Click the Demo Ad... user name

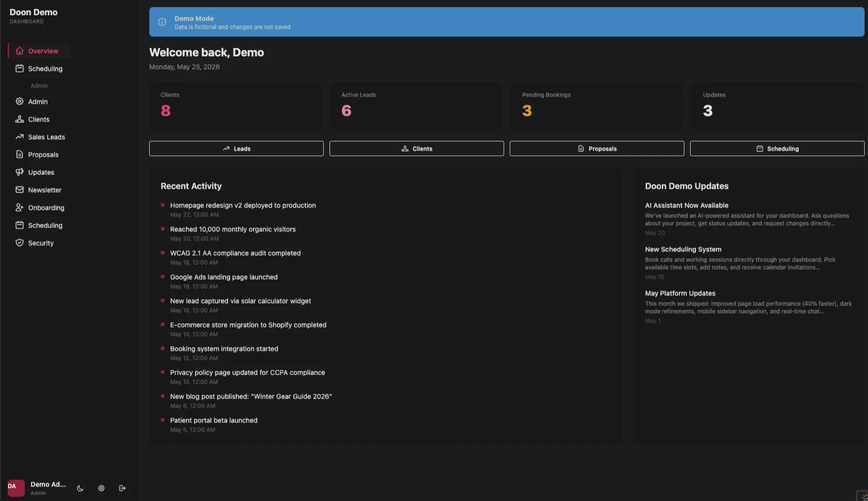(x=48, y=484)
